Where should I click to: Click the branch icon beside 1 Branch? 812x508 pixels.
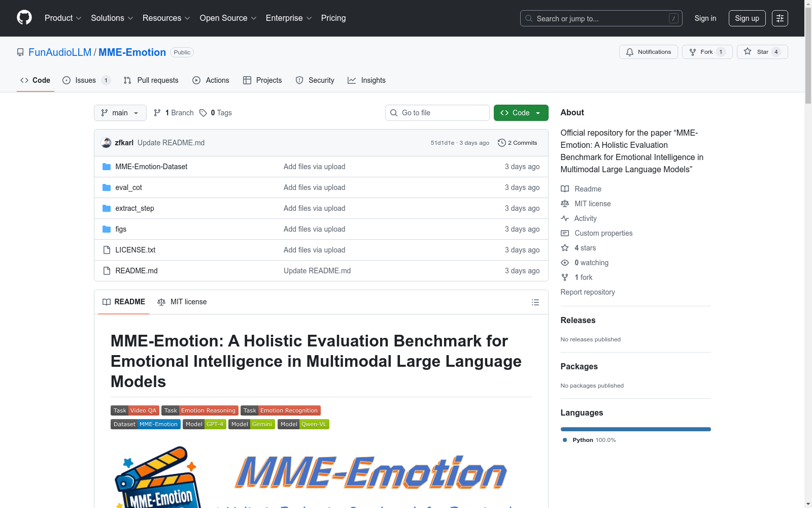click(157, 113)
